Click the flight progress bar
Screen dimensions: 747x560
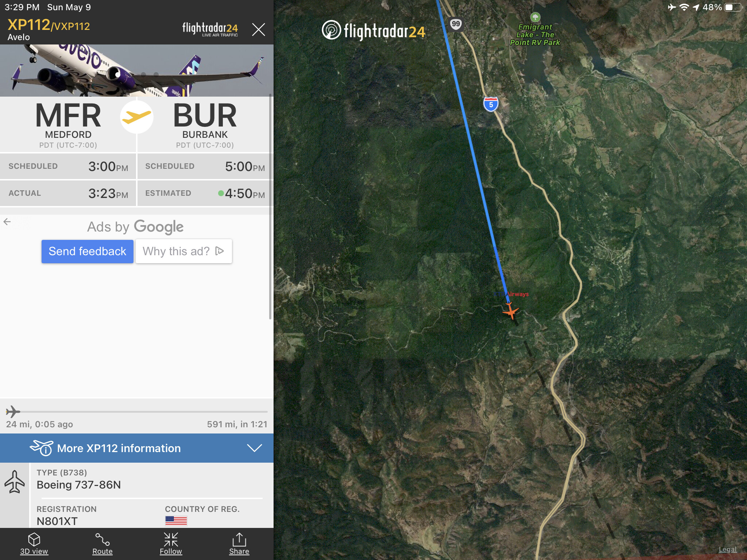(x=137, y=412)
